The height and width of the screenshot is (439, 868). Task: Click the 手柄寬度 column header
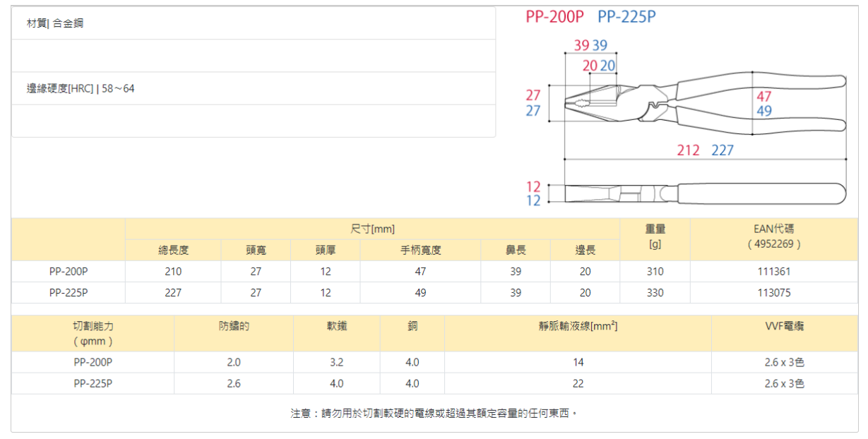click(421, 250)
